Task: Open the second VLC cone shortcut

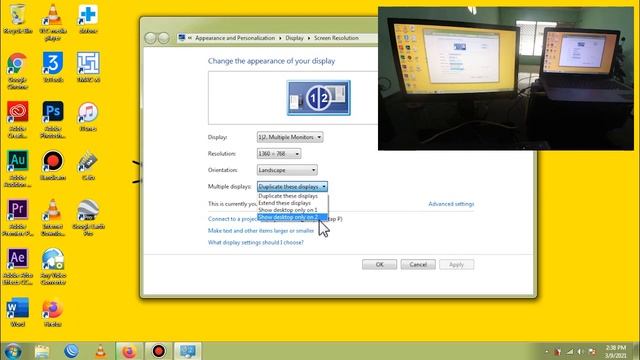Action: (x=53, y=218)
